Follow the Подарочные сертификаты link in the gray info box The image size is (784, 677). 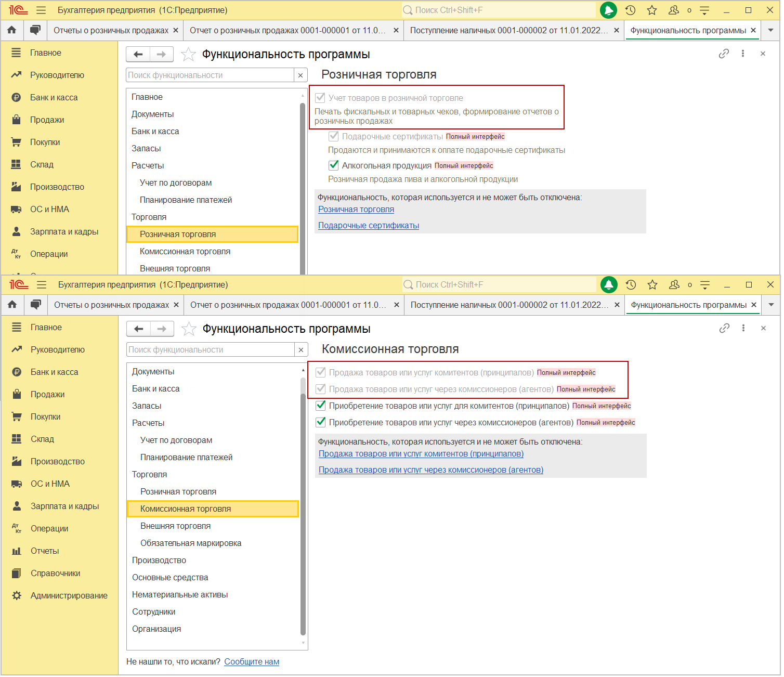coord(369,225)
